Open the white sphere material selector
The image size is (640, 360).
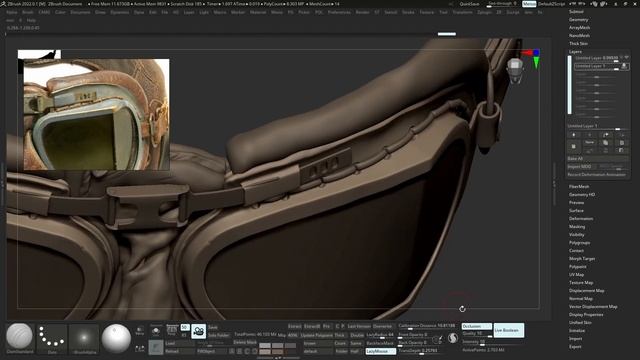[x=116, y=338]
